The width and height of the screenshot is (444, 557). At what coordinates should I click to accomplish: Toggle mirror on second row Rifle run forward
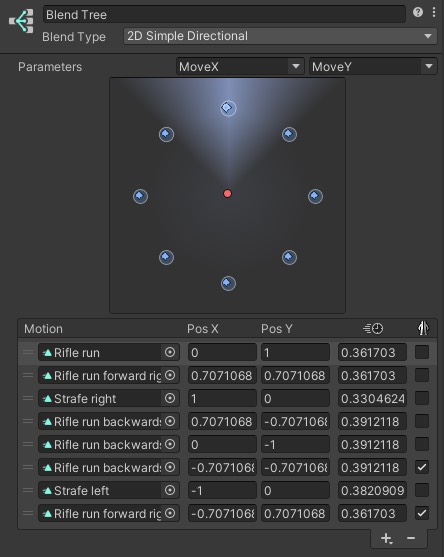[422, 375]
